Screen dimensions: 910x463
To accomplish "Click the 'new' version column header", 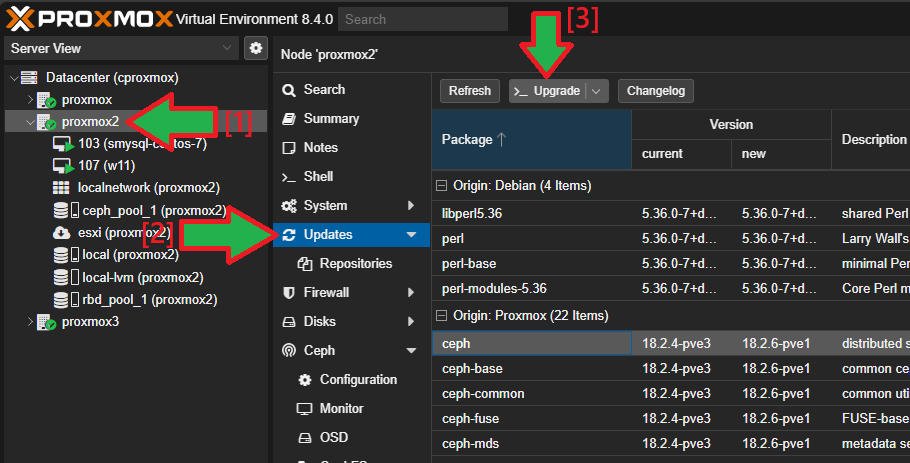I will tap(781, 154).
